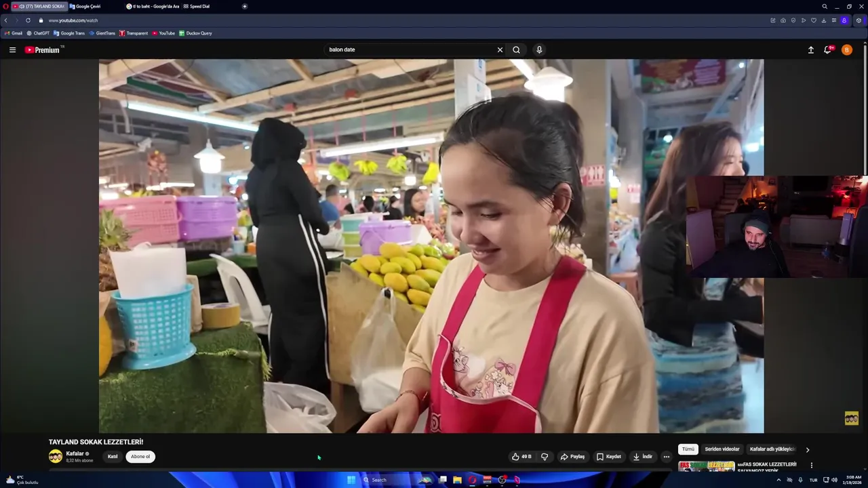
Task: Click the shield privacy icon in address bar
Action: (793, 20)
